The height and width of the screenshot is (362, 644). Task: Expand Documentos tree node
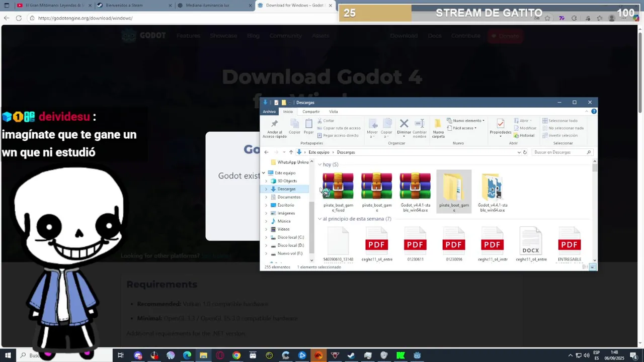[x=266, y=197]
